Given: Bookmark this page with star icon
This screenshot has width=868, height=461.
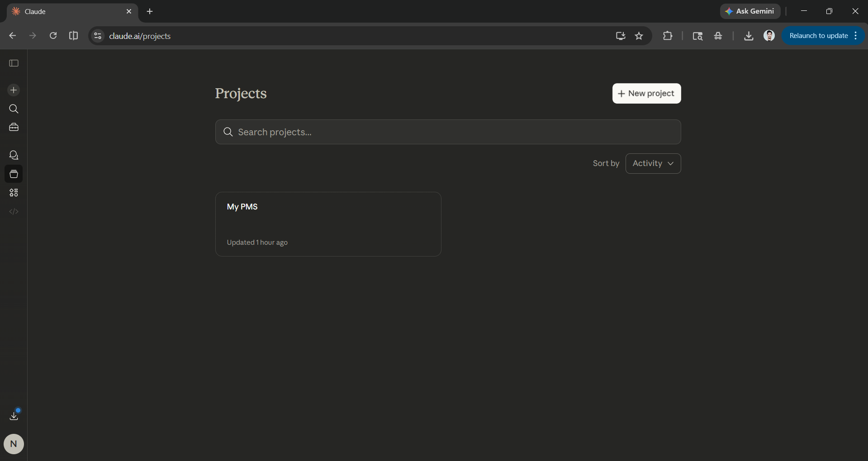Looking at the screenshot, I should click(639, 36).
